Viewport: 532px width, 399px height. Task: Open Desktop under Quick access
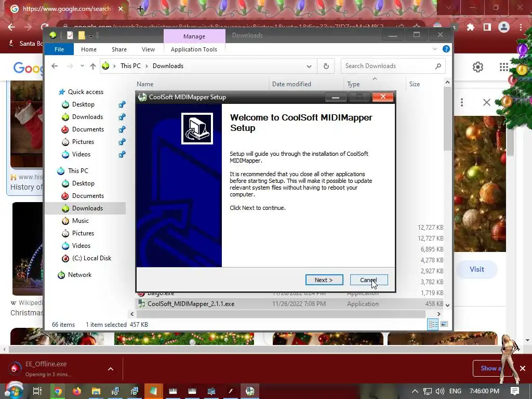83,104
